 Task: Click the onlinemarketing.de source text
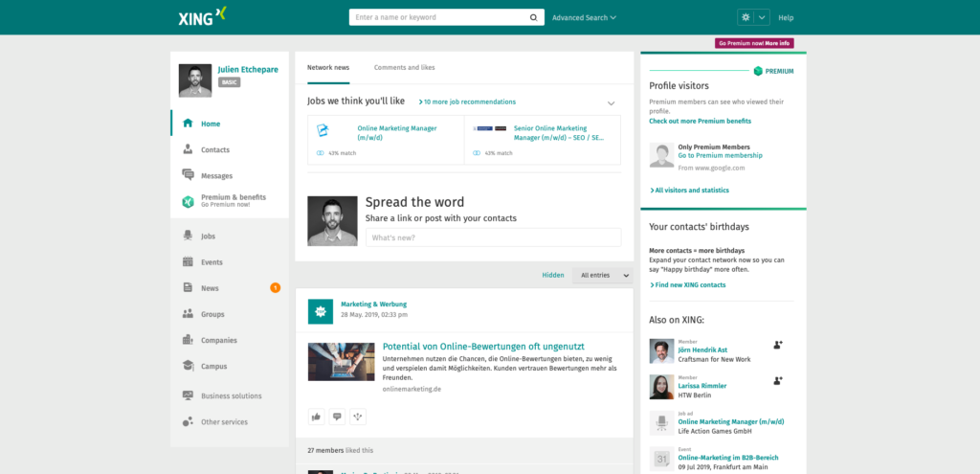tap(412, 389)
